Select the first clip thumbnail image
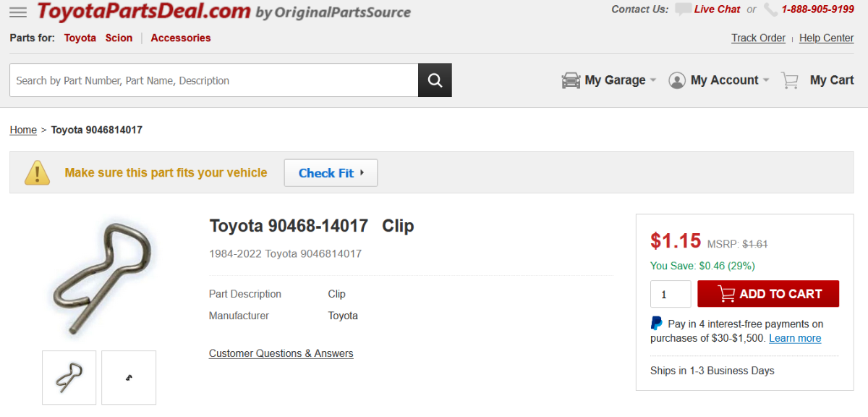 click(69, 377)
